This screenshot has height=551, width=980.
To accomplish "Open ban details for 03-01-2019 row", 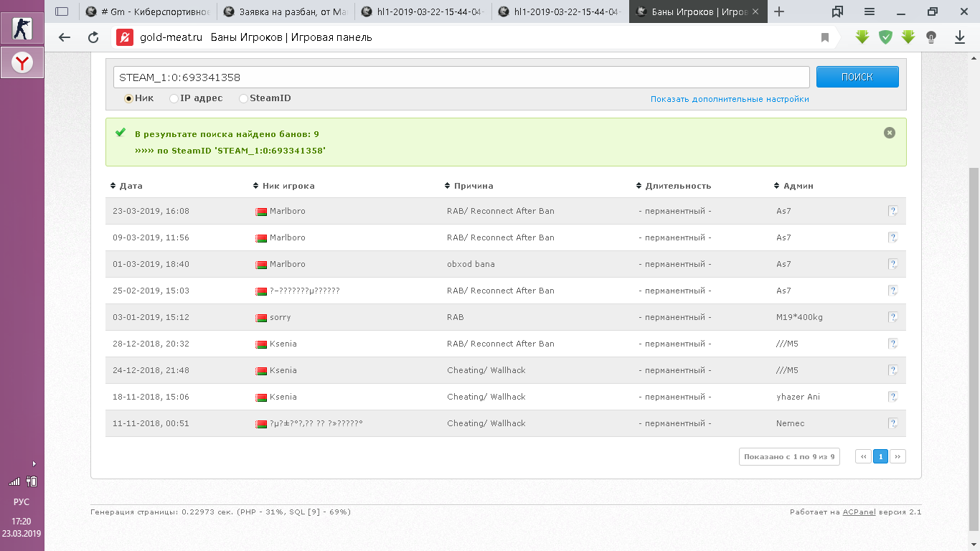I will (893, 317).
